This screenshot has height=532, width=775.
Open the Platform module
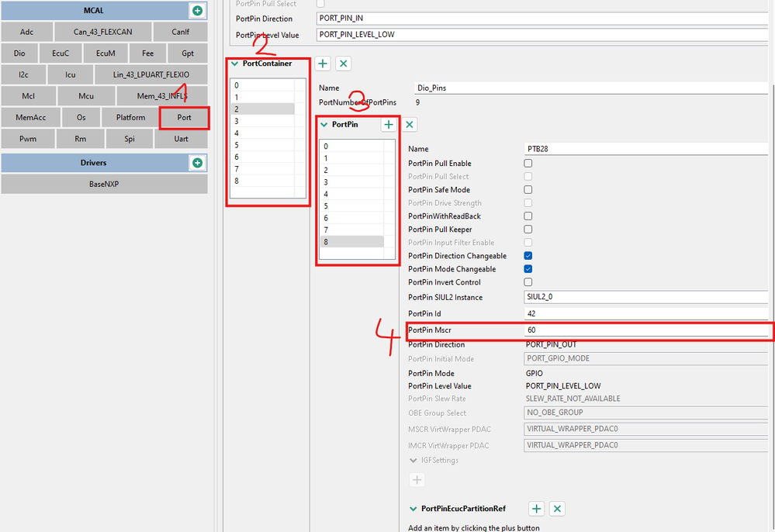[x=130, y=118]
